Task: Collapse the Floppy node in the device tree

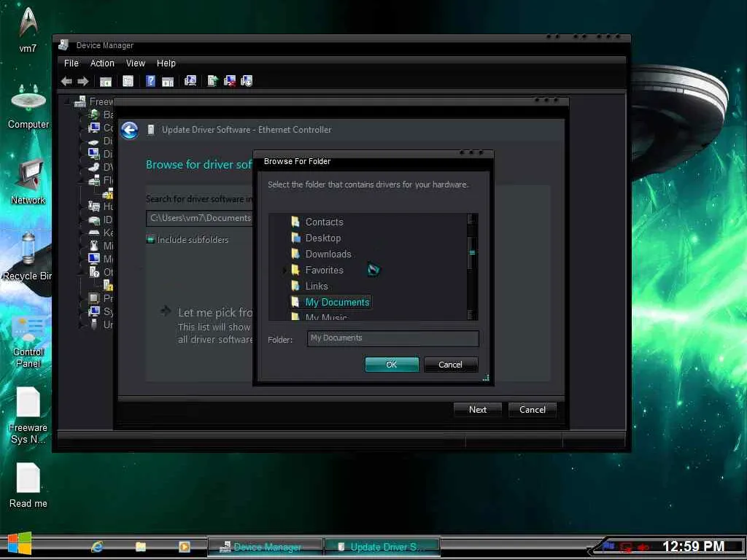Action: pyautogui.click(x=82, y=181)
